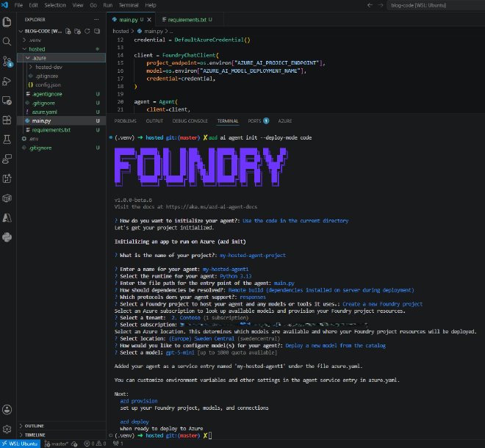Open Source Control view in activity bar

(7, 61)
